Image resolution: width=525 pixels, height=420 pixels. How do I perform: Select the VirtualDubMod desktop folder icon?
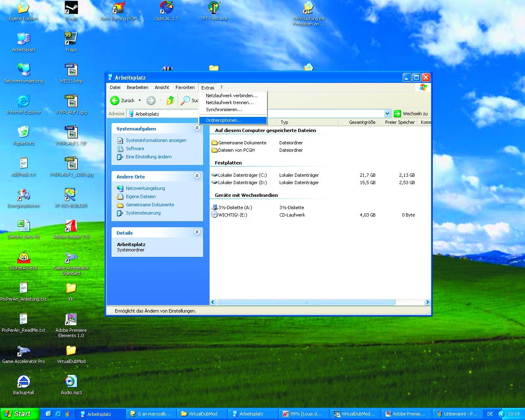point(71,354)
